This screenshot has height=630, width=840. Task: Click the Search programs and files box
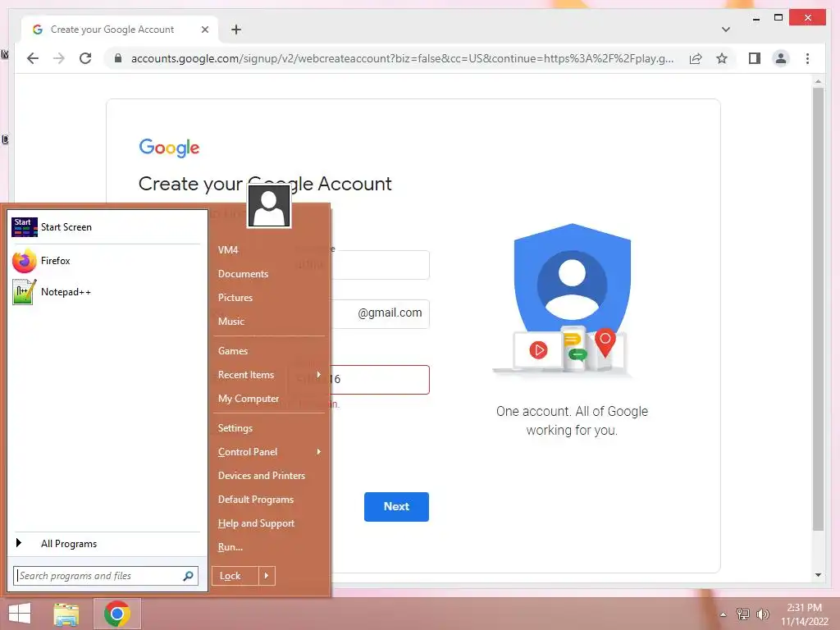pos(106,576)
